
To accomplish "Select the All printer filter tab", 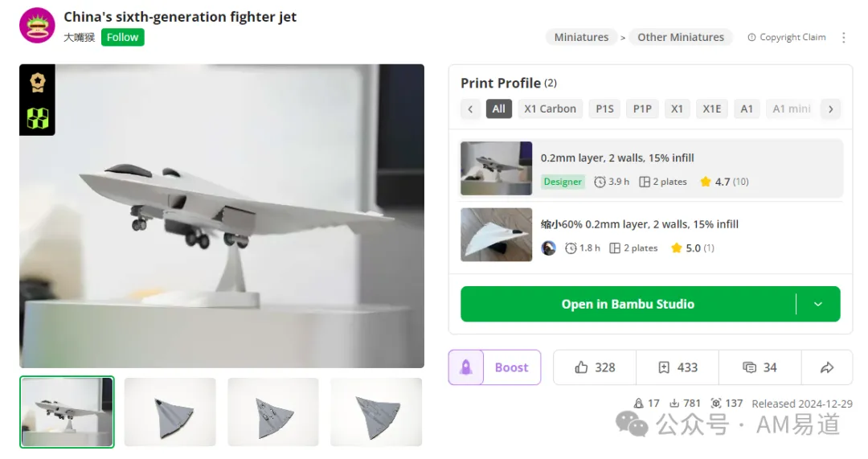I will pyautogui.click(x=499, y=109).
